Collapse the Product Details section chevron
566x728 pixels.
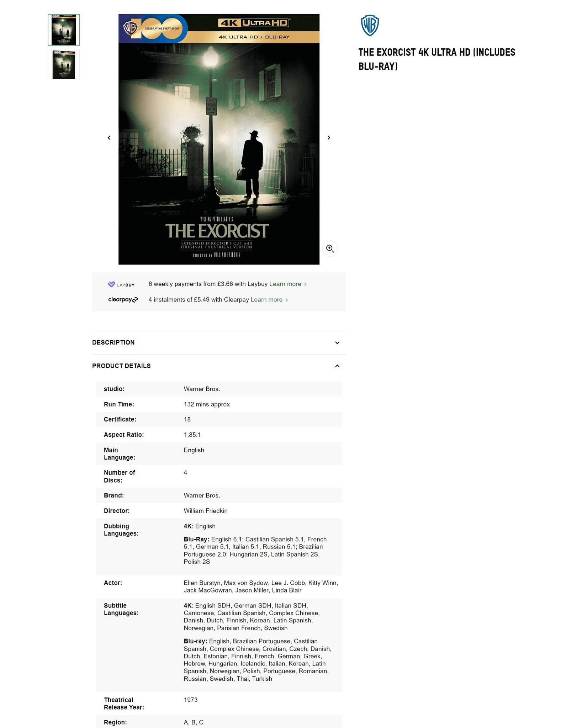tap(337, 366)
